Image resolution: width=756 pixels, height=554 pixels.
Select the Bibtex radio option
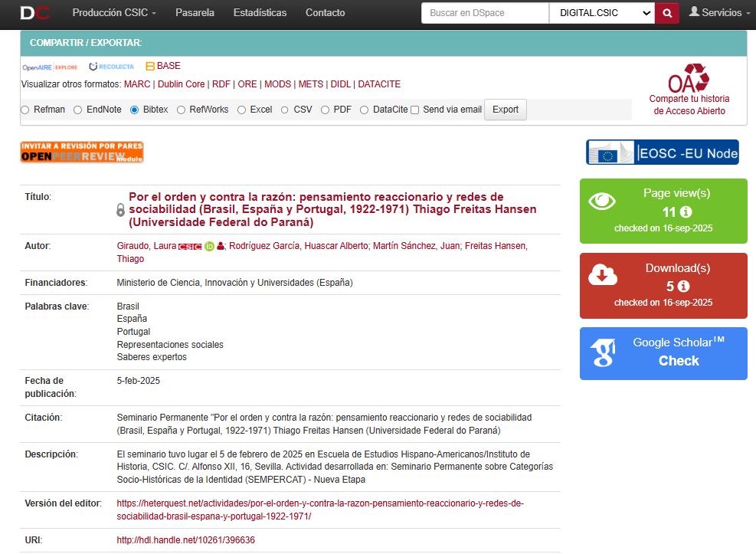click(x=135, y=110)
